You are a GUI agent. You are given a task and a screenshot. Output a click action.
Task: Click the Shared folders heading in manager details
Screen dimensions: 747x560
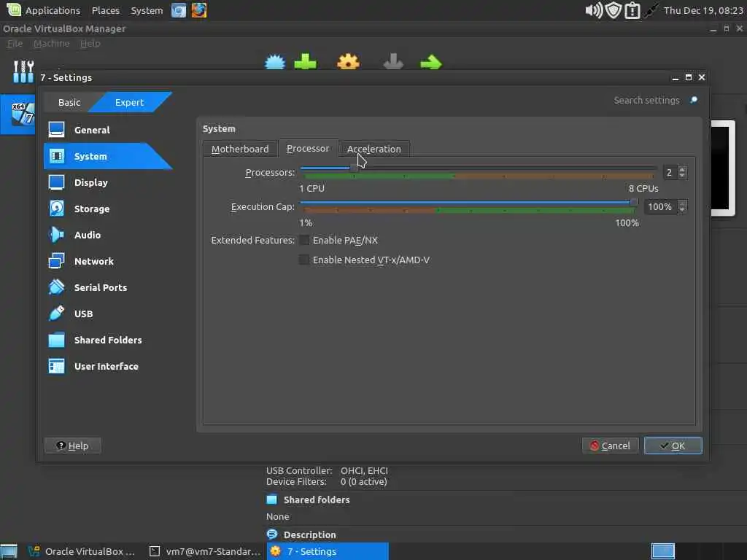click(x=317, y=499)
